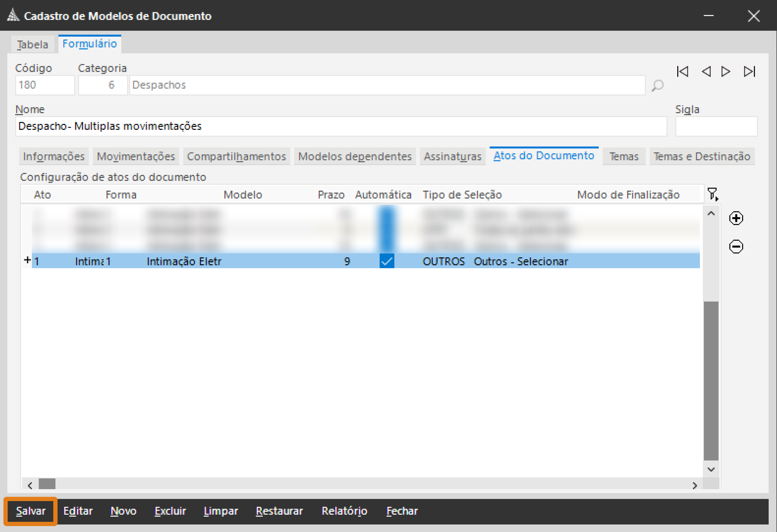Click the Sigla input field
The image size is (777, 532).
pos(716,126)
